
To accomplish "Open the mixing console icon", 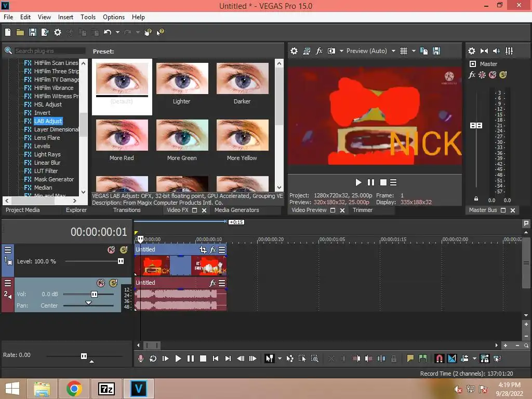I will pos(509,51).
